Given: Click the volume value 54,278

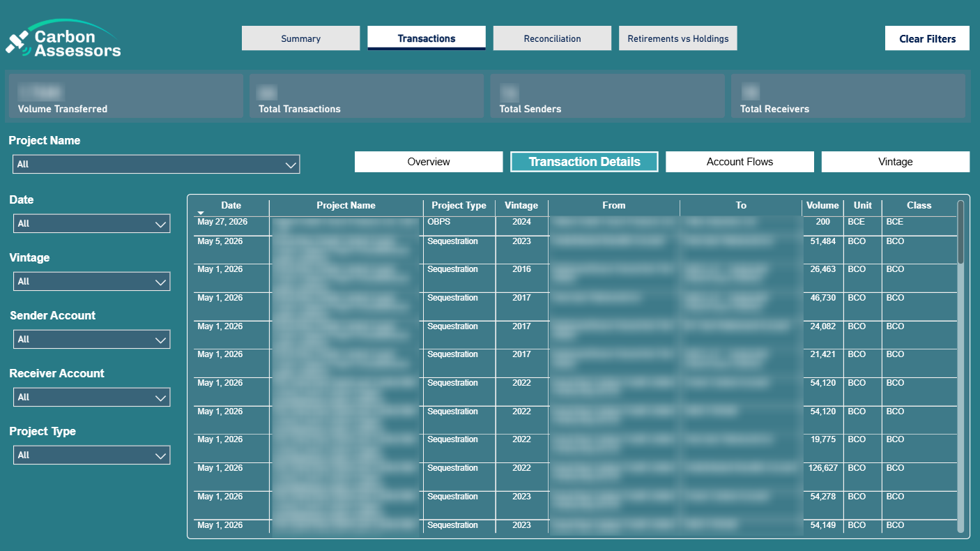Looking at the screenshot, I should (x=823, y=497).
